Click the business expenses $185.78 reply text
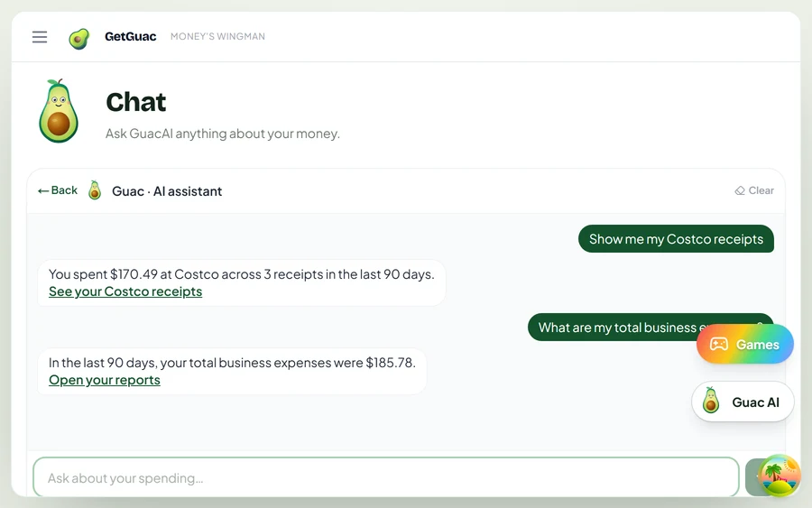The width and height of the screenshot is (812, 508). pos(232,363)
